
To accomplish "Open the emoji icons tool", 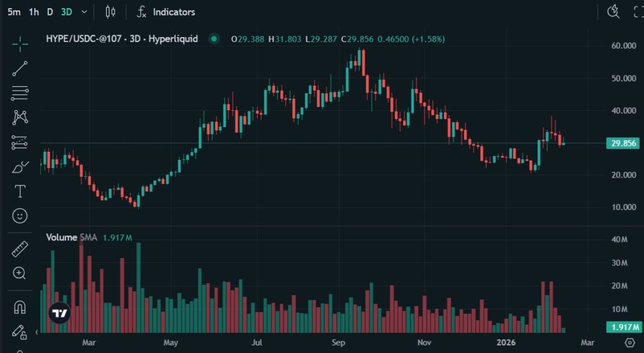I will click(x=20, y=216).
